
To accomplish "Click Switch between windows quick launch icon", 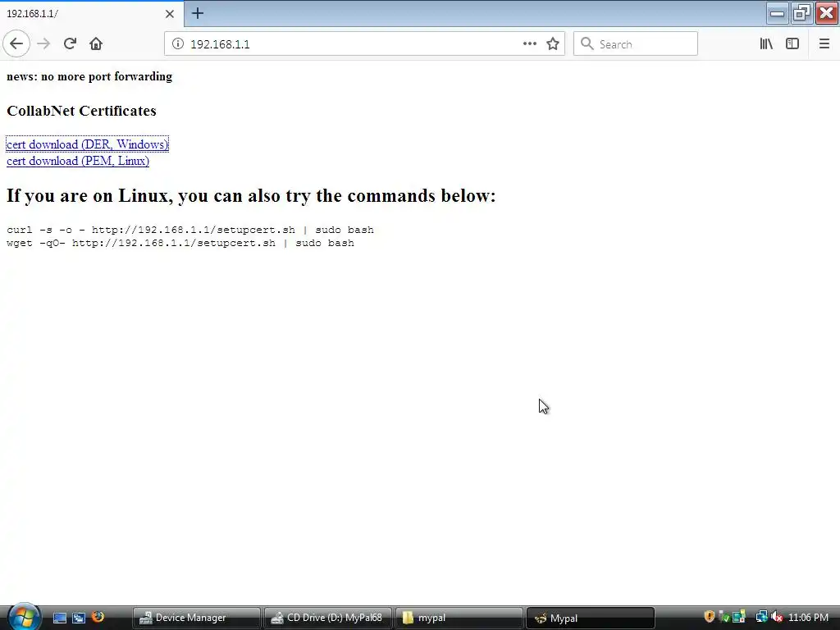I will [79, 618].
